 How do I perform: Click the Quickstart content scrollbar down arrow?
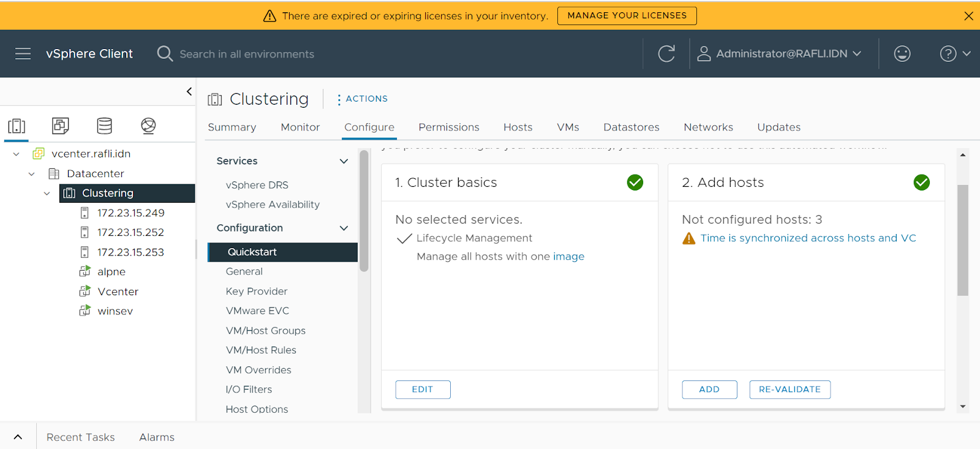[963, 407]
